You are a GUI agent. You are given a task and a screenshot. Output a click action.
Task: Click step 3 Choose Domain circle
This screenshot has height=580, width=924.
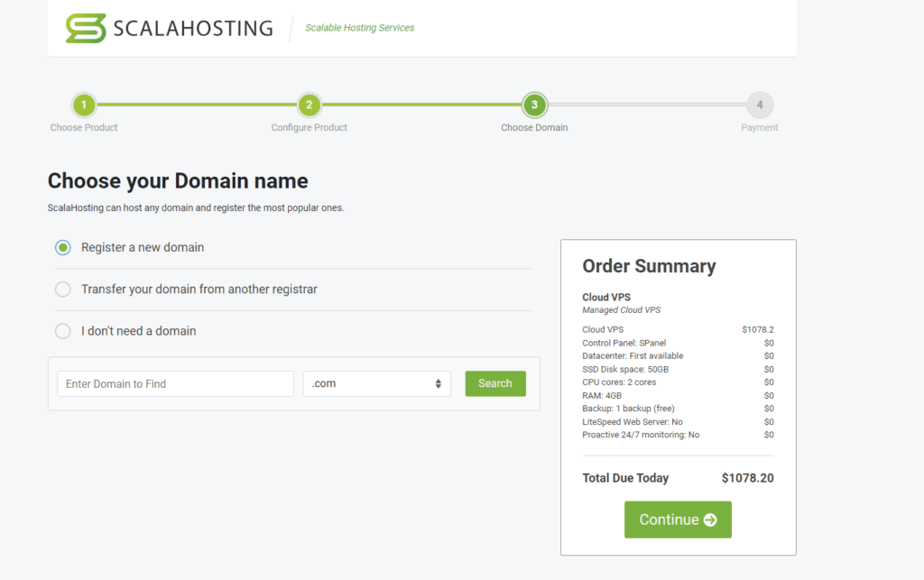pos(534,105)
